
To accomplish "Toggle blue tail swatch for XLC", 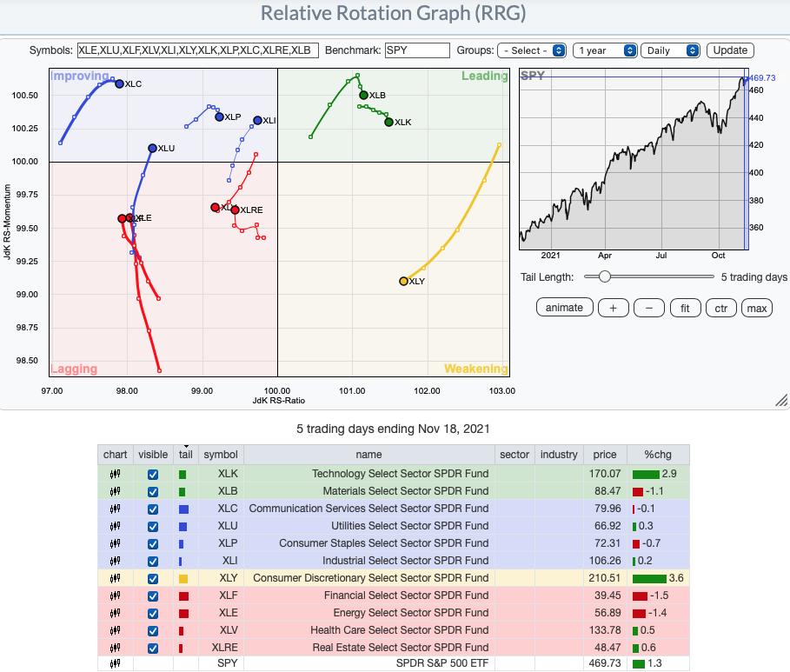I will click(183, 509).
